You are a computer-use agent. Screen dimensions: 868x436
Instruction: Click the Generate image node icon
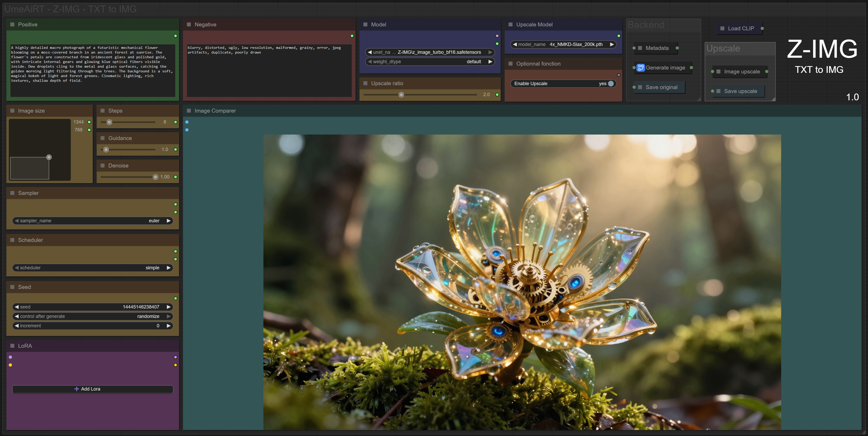(x=640, y=68)
